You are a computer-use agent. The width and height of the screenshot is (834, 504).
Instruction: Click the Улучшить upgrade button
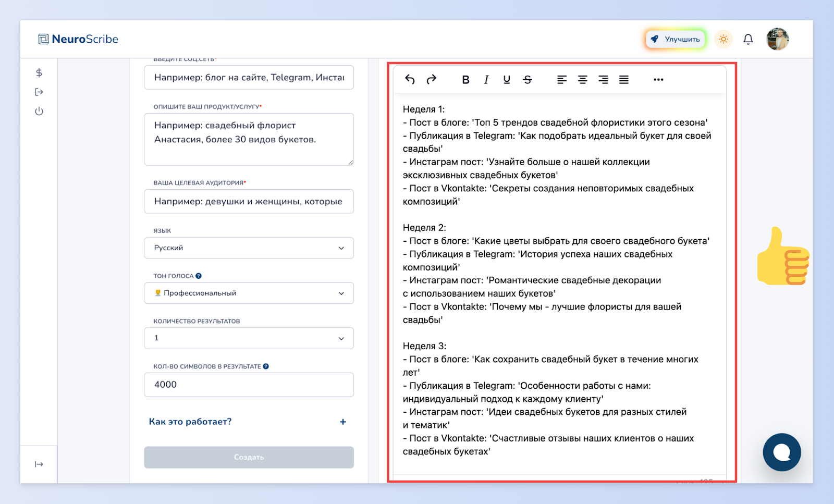675,39
